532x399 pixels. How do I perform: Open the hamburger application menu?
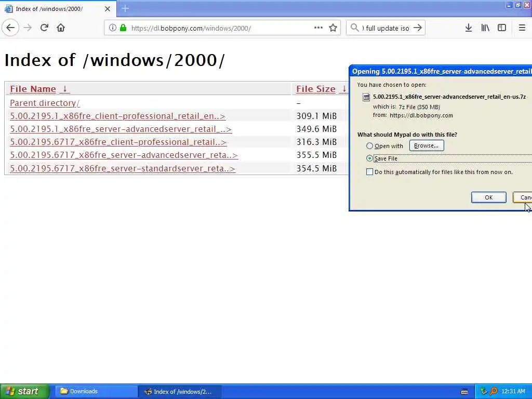click(x=522, y=28)
